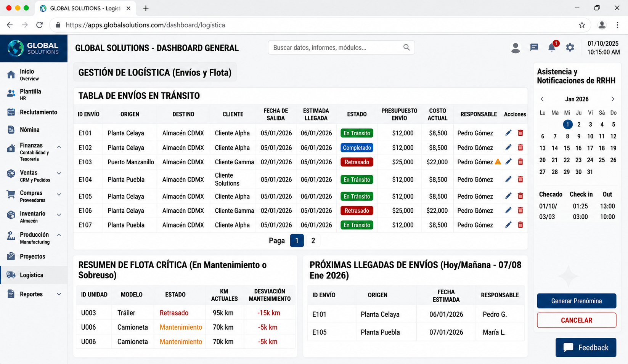Delete shipment E105 with the trash icon
The width and height of the screenshot is (628, 364).
[520, 196]
